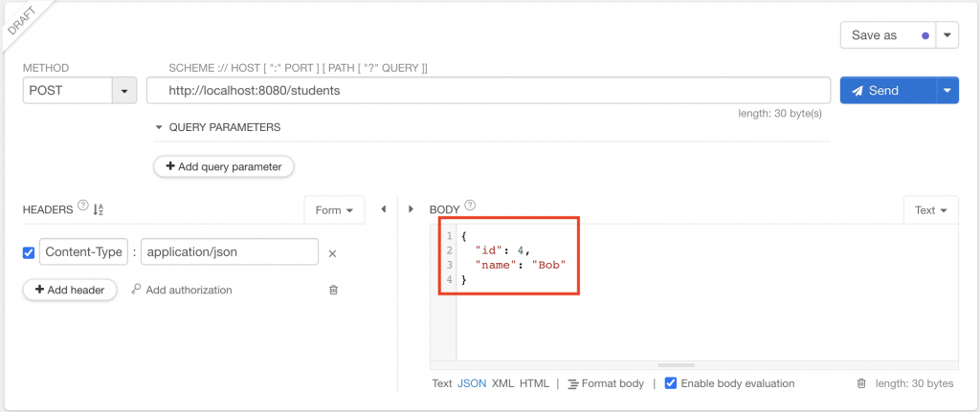The height and width of the screenshot is (412, 980).
Task: Click the Save as color dot
Action: (x=924, y=35)
